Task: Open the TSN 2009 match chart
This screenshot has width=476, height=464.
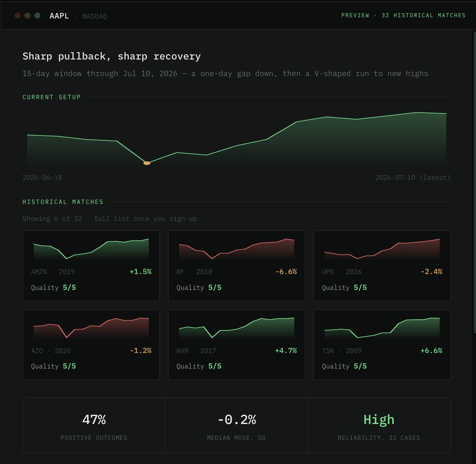Action: pos(382,328)
